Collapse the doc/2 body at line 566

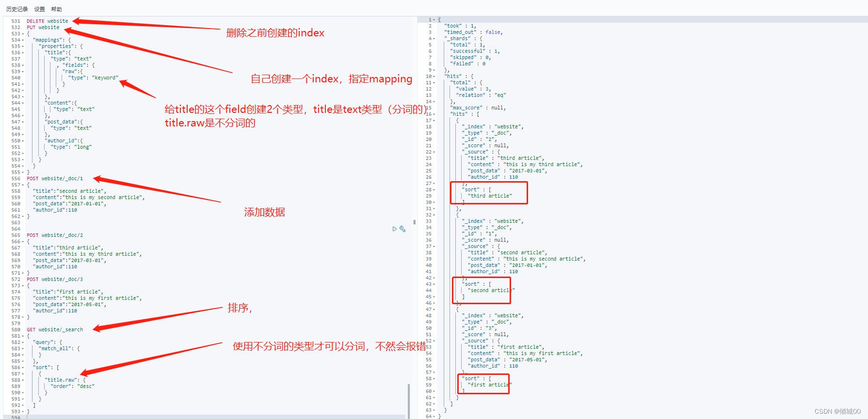(23, 242)
